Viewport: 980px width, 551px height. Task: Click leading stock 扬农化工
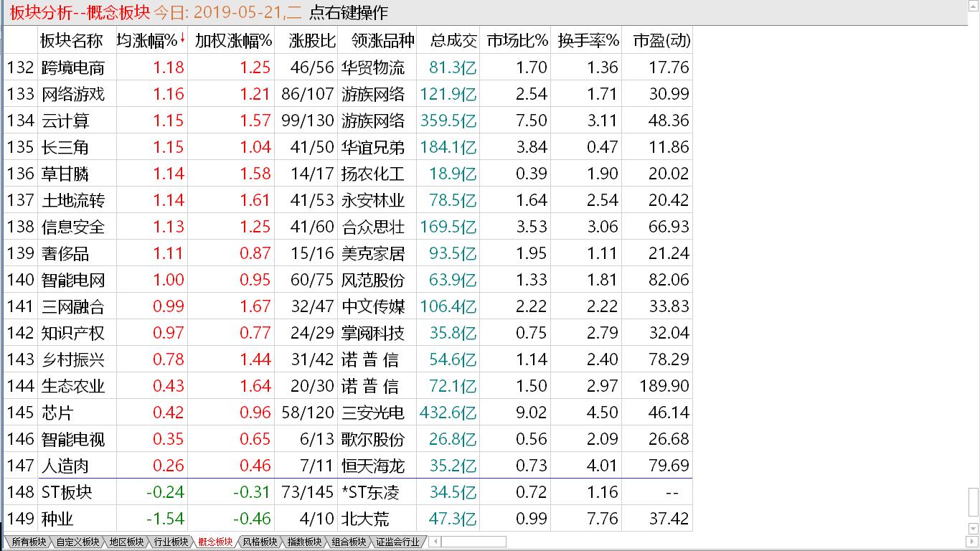[x=373, y=174]
